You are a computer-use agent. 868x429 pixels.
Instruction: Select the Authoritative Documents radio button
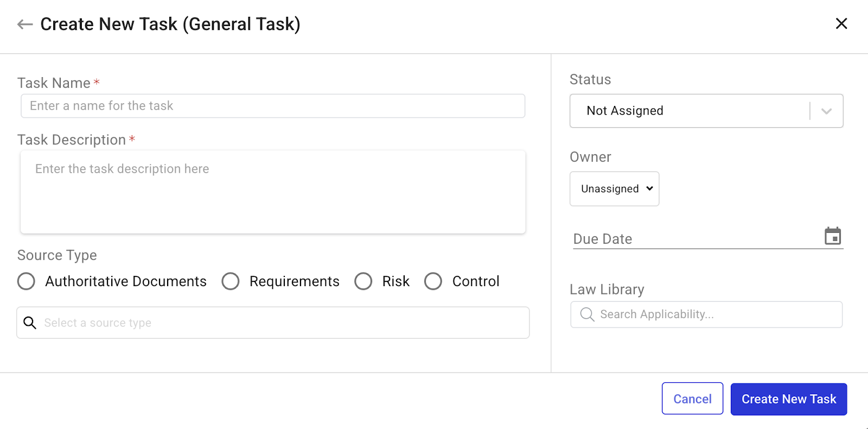pos(26,281)
